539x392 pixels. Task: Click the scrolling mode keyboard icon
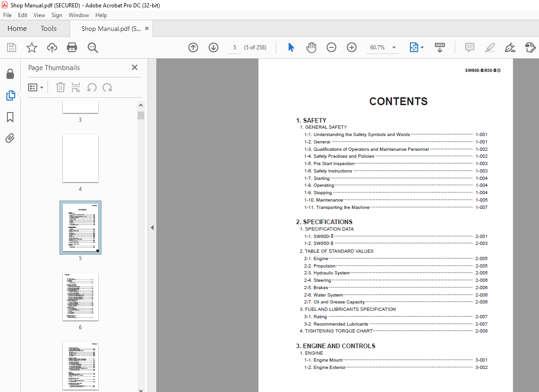click(x=440, y=48)
